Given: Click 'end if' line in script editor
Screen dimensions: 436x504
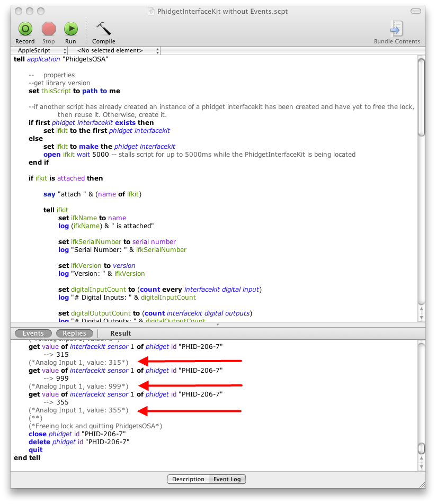Looking at the screenshot, I should pyautogui.click(x=39, y=163).
